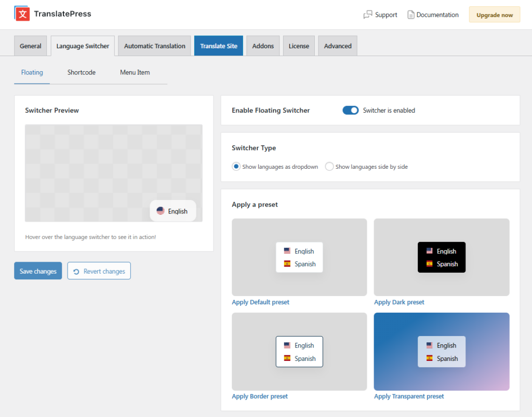This screenshot has width=532, height=417.
Task: Open the Translate Site tab
Action: 219,46
